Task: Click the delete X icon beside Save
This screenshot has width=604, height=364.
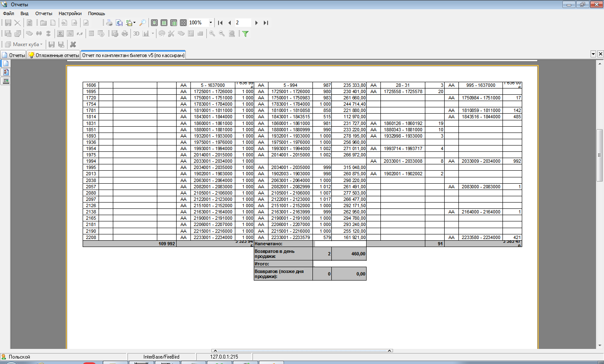Action: pyautogui.click(x=18, y=23)
